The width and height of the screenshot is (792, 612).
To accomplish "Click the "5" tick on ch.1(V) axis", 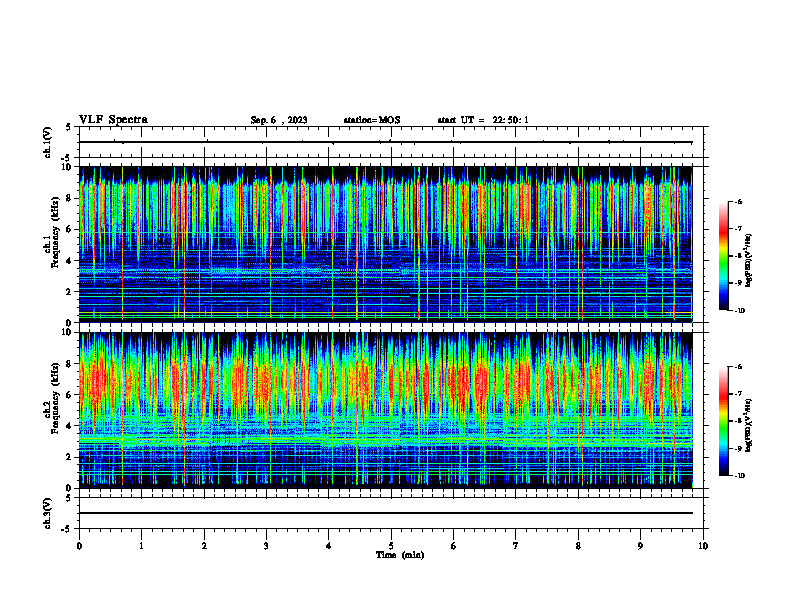I will coord(69,127).
